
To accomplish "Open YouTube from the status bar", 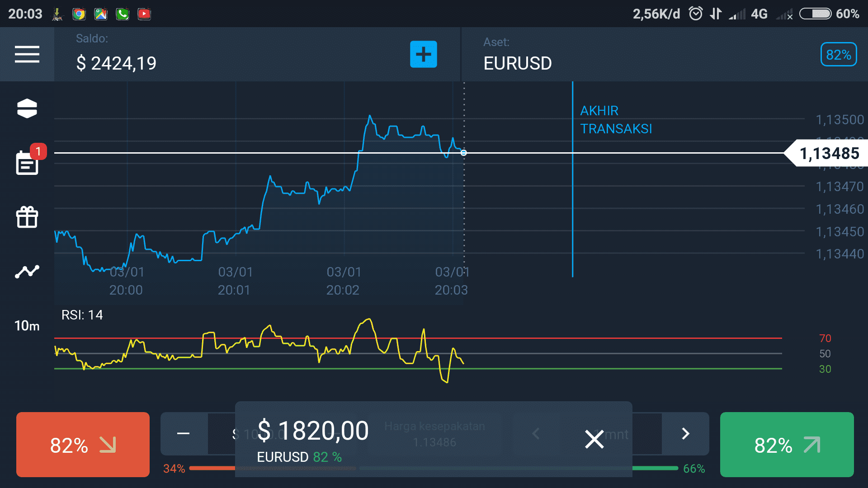I will tap(144, 14).
